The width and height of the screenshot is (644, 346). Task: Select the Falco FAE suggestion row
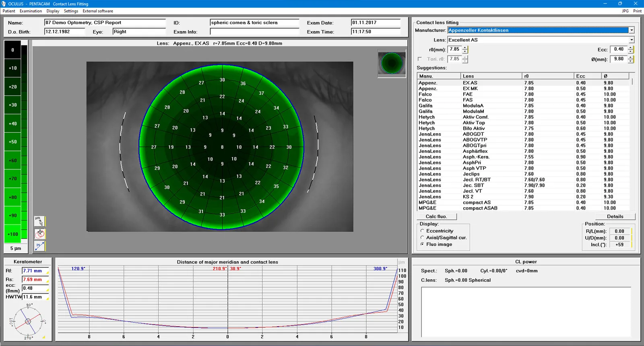click(523, 94)
